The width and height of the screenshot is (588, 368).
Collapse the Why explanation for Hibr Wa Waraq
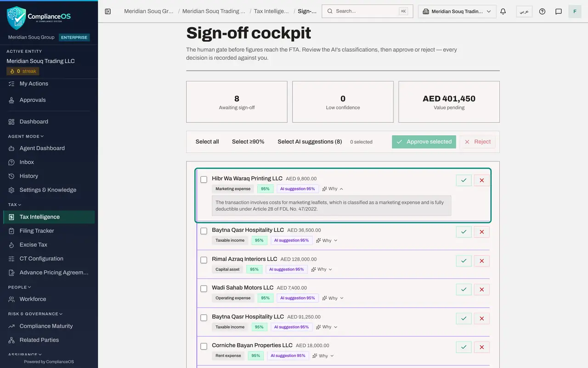(x=333, y=189)
